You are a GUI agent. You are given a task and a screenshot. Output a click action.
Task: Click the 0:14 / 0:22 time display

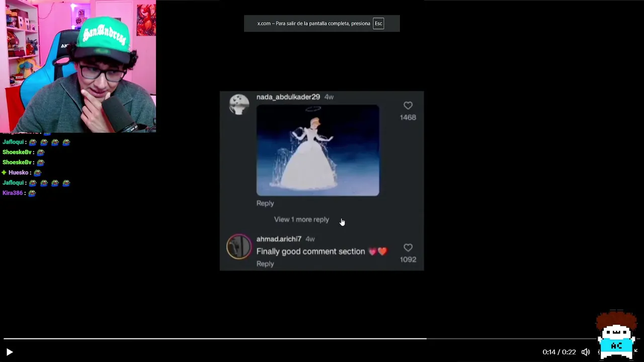click(x=559, y=352)
